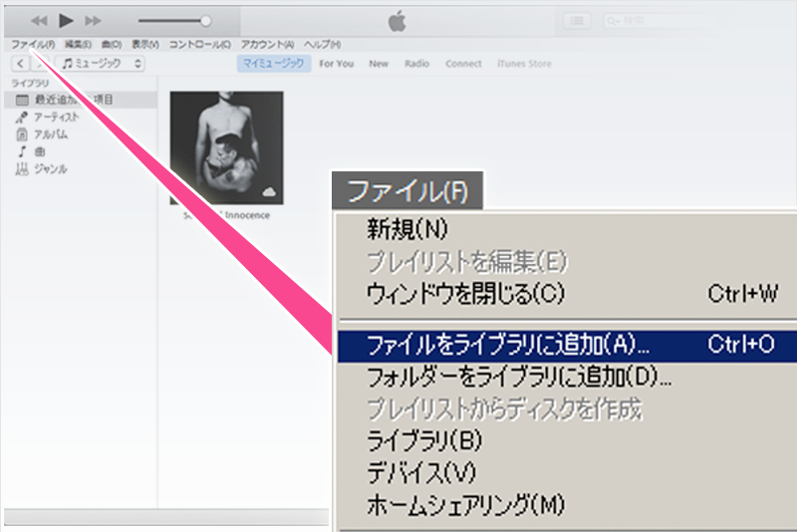
Task: Open the 編集(E) menu
Action: coord(78,45)
